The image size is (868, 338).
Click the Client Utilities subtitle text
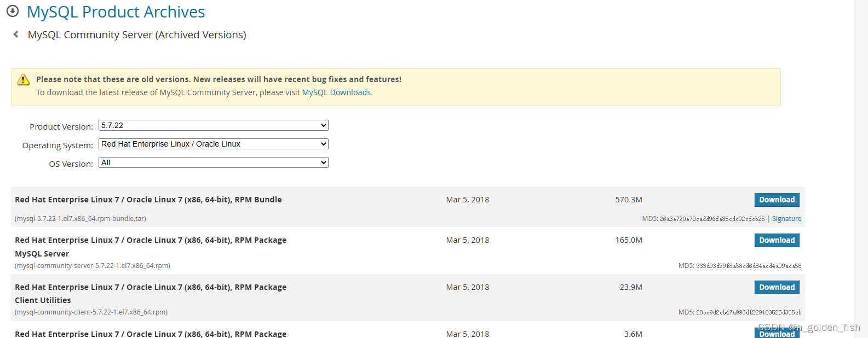coord(43,300)
